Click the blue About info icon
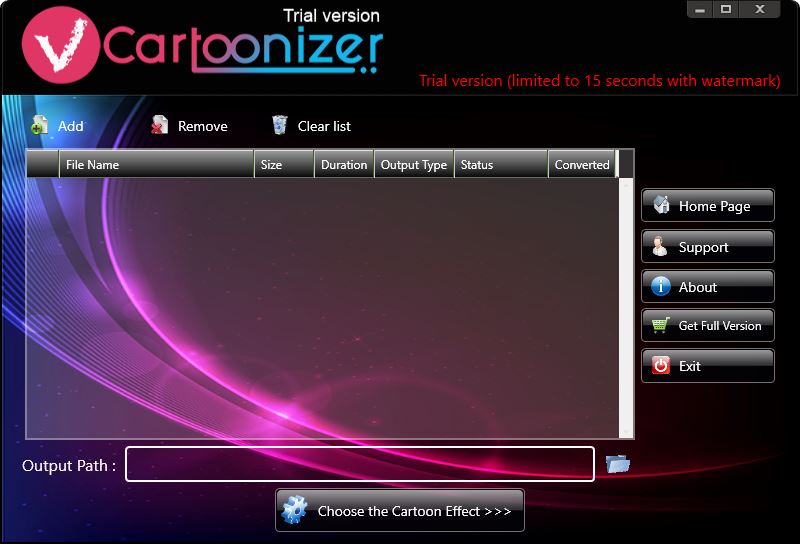This screenshot has width=800, height=544. [x=661, y=286]
